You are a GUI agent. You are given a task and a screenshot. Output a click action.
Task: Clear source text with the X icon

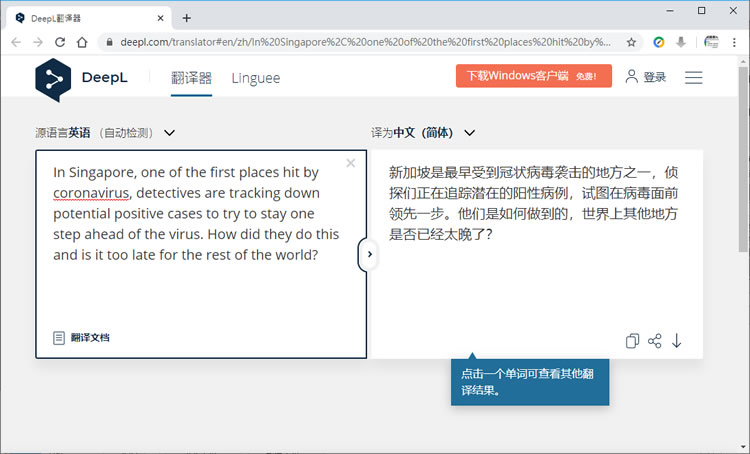coord(350,163)
